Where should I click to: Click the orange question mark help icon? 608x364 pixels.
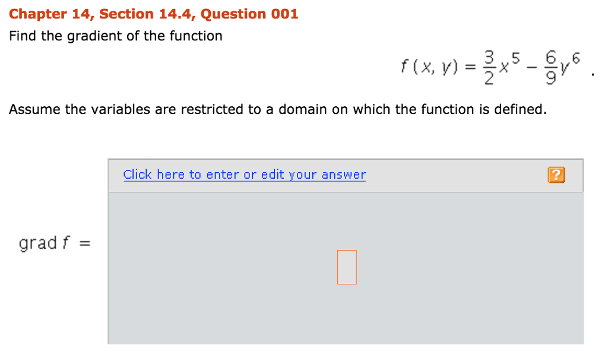pos(556,175)
